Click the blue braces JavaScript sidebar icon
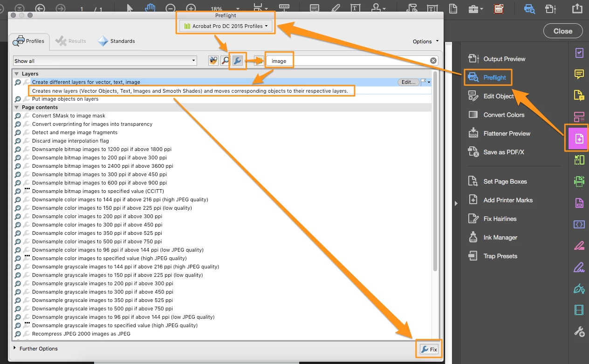Screen dimensions: 589x364 [x=579, y=224]
